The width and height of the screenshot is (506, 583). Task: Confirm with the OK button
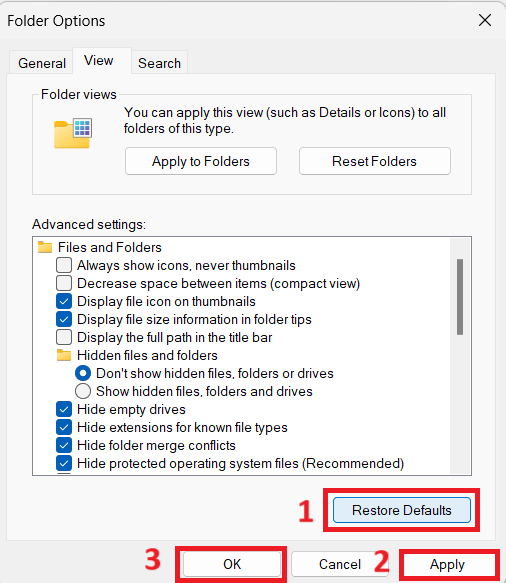(x=232, y=564)
